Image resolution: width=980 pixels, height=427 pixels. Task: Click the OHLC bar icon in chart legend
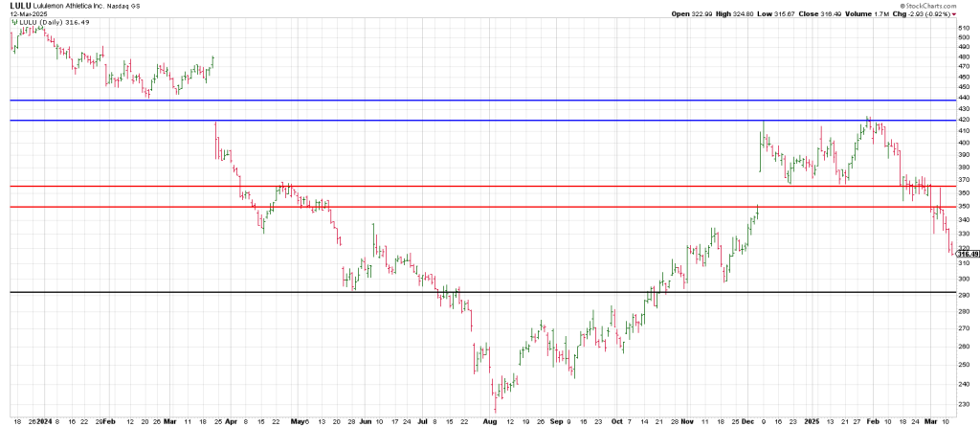click(13, 22)
